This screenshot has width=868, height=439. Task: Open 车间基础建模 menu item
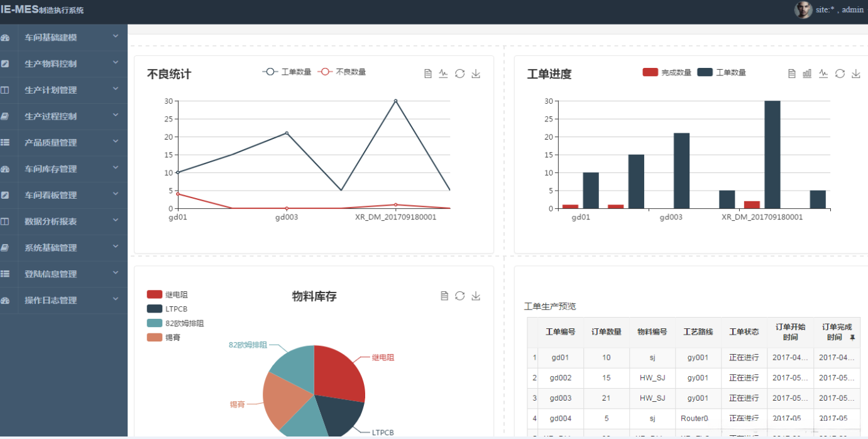coord(63,38)
